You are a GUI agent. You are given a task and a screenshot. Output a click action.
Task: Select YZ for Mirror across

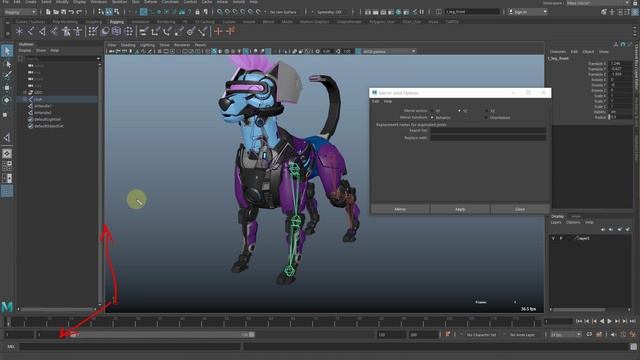pos(460,111)
